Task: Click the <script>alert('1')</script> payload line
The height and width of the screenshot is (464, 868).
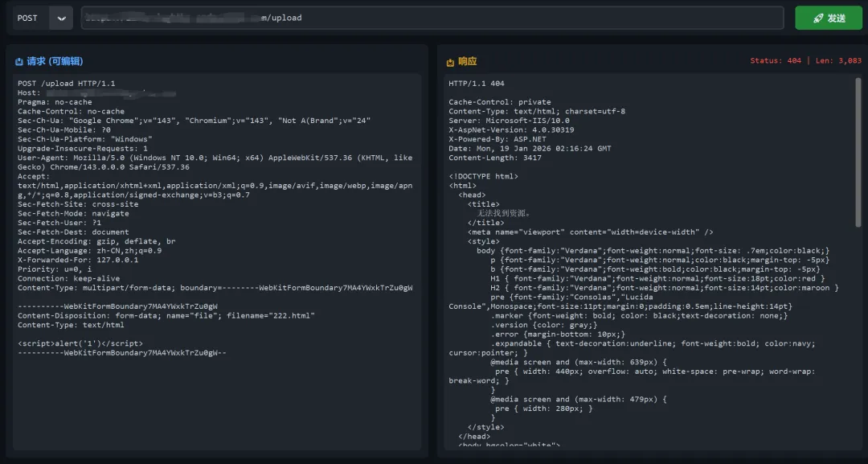Action: pos(80,344)
